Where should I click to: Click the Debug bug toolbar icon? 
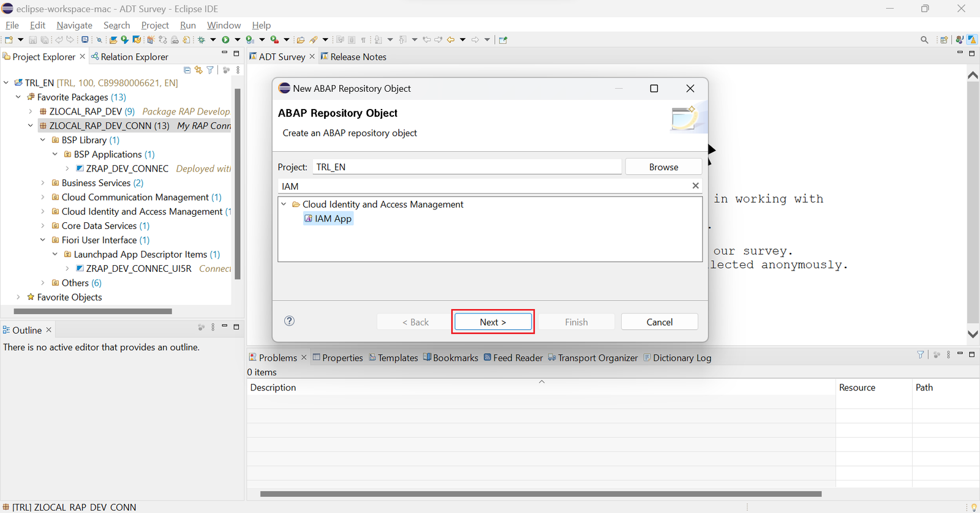pos(201,40)
